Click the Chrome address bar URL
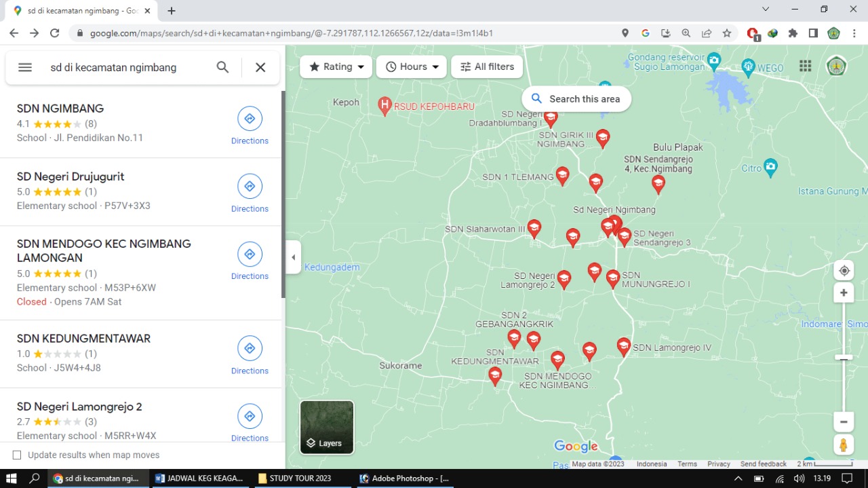 (x=292, y=33)
